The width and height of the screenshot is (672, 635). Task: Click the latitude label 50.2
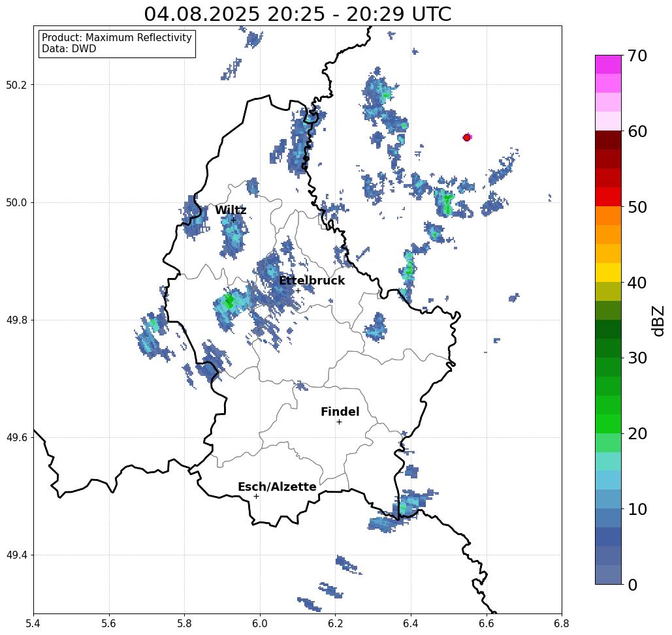tap(16, 85)
